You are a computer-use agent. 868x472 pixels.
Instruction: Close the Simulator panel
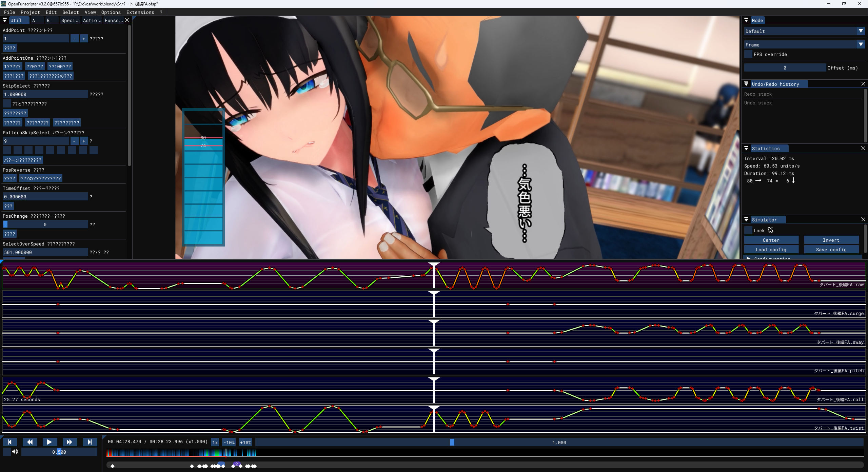[x=863, y=219]
